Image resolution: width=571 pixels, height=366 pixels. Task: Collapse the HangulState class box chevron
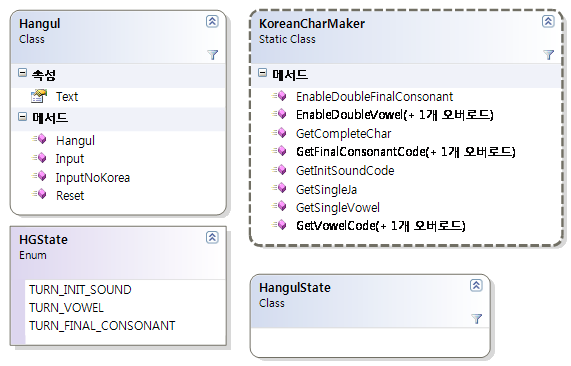point(476,286)
